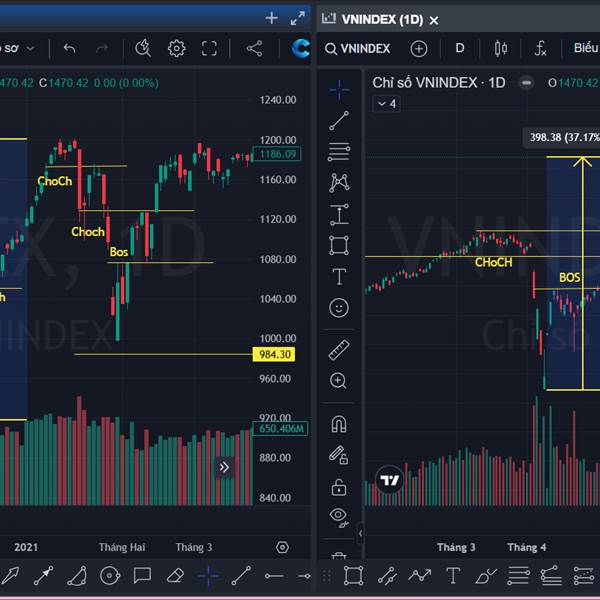The image size is (600, 600).
Task: Toggle magnet mode for drawings
Action: (339, 424)
